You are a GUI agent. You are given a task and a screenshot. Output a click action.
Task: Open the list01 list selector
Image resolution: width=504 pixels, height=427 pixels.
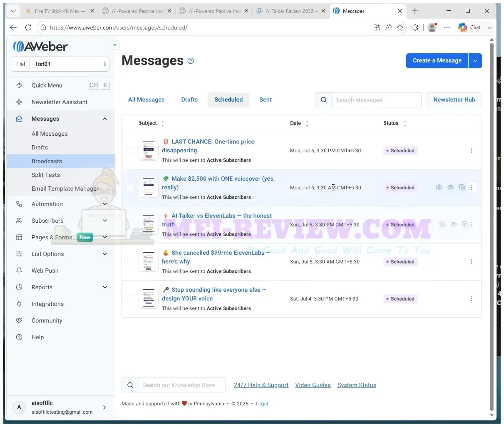pyautogui.click(x=61, y=64)
